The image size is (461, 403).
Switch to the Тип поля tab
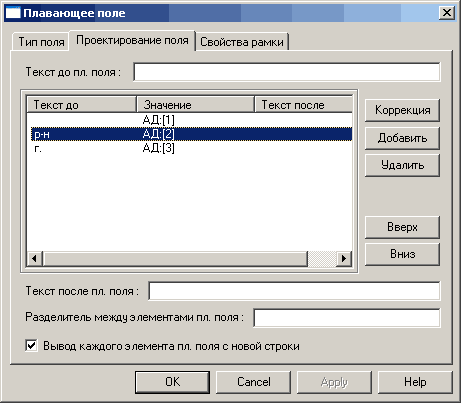[x=41, y=42]
